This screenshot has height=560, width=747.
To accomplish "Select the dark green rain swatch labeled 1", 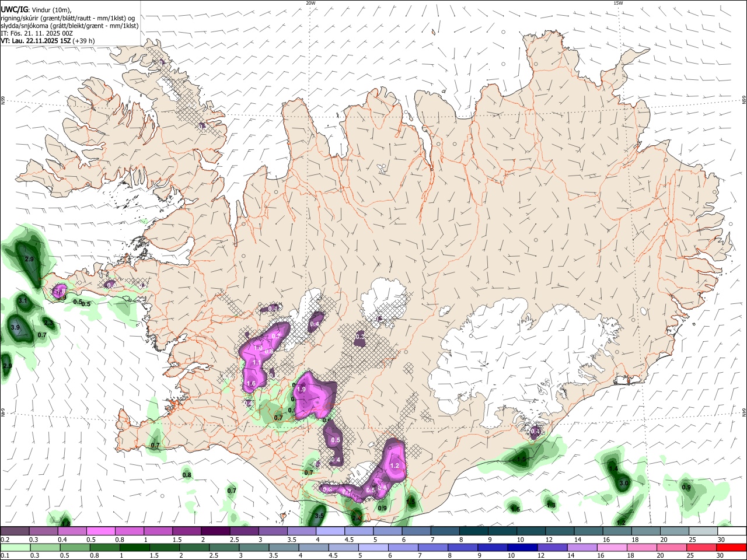I will [134, 547].
